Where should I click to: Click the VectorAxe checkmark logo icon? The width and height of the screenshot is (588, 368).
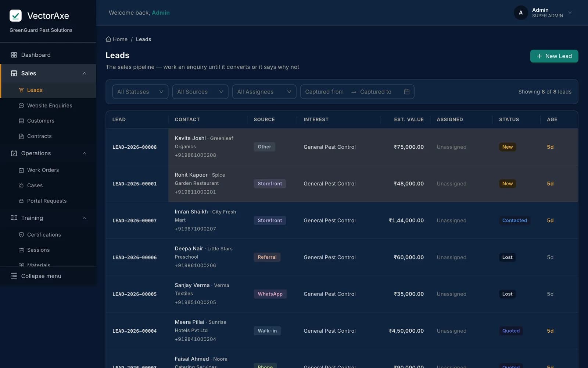[x=15, y=15]
